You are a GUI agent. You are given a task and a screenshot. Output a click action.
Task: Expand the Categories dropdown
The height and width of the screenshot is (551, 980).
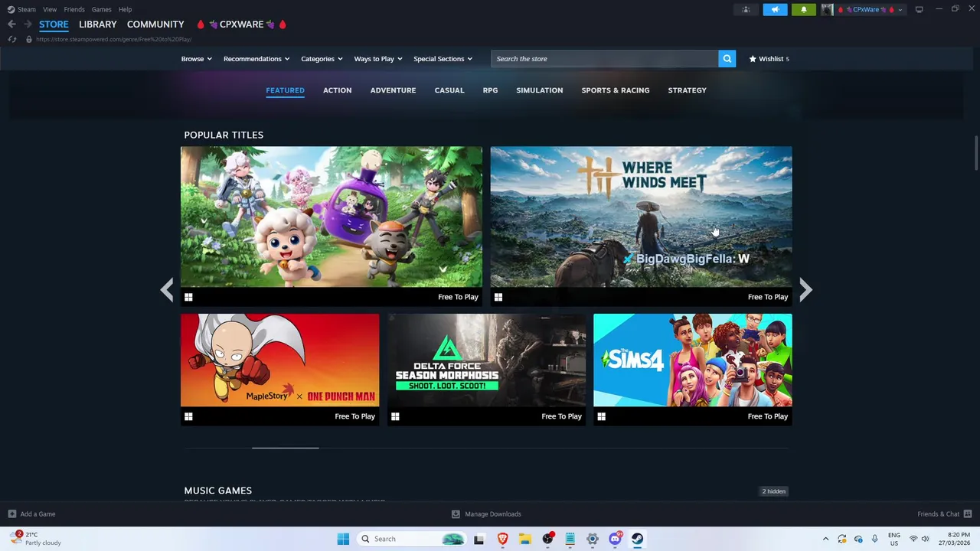point(322,59)
